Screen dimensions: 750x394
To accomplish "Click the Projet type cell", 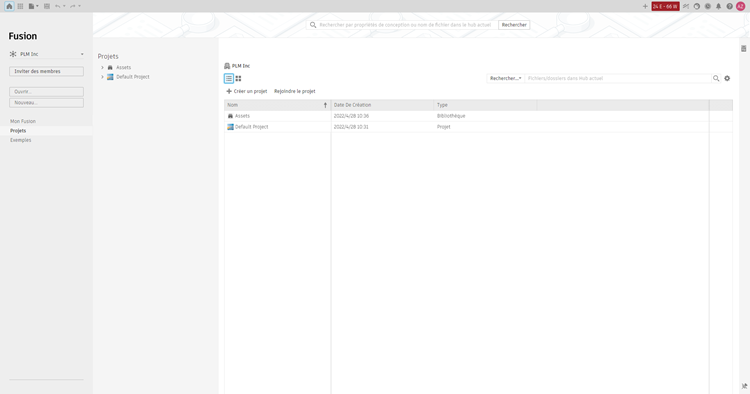I will (443, 127).
